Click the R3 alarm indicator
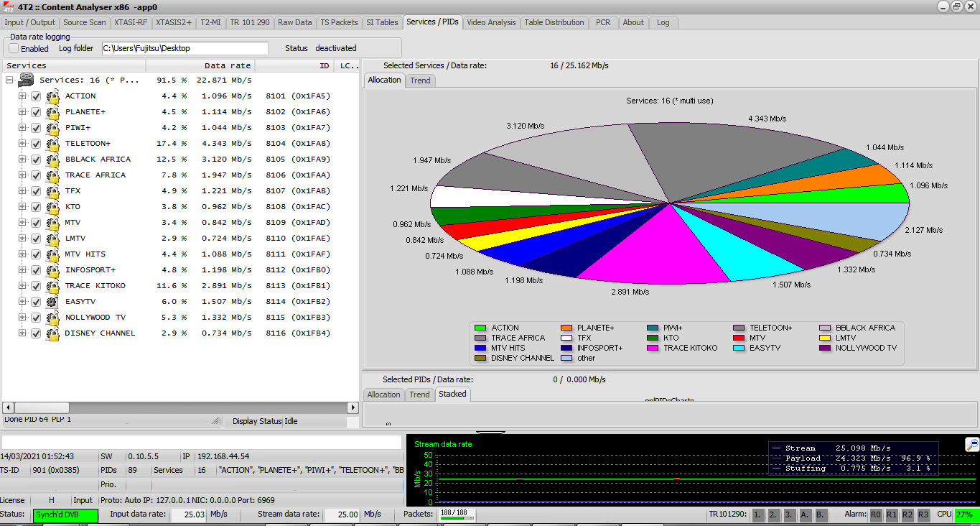The image size is (980, 526). [x=923, y=515]
